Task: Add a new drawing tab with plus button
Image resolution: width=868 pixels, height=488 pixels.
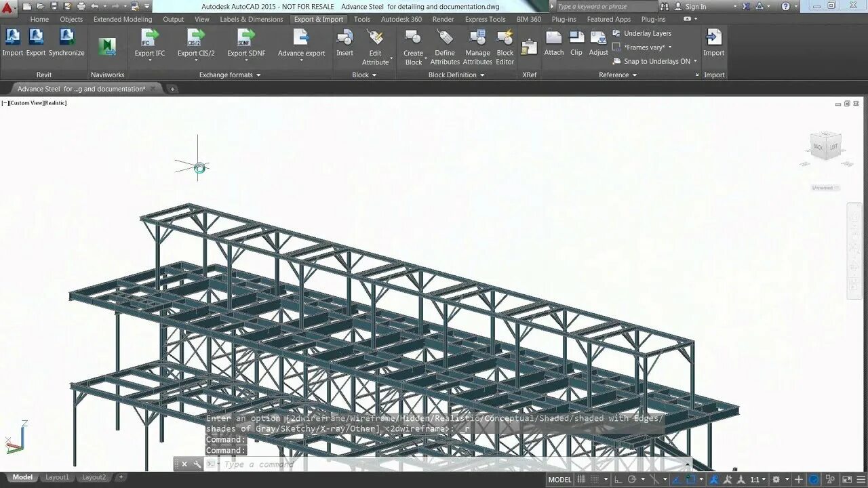Action: click(x=172, y=89)
